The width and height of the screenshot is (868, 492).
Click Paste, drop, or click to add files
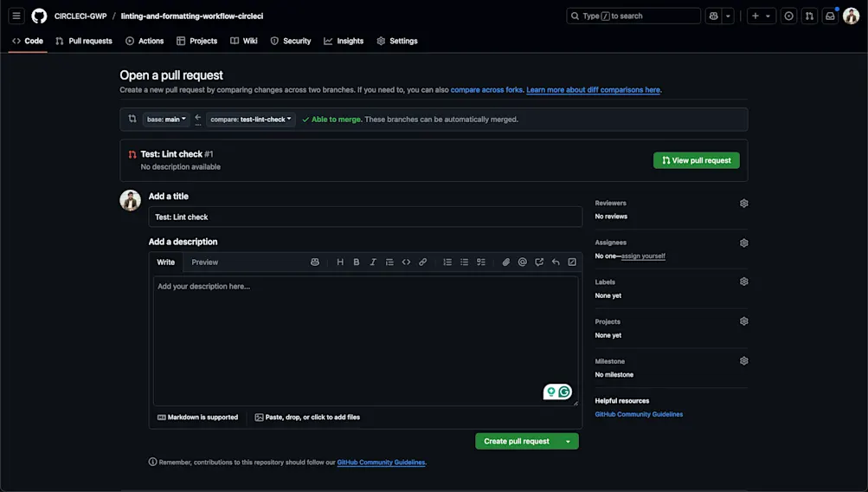(x=307, y=418)
